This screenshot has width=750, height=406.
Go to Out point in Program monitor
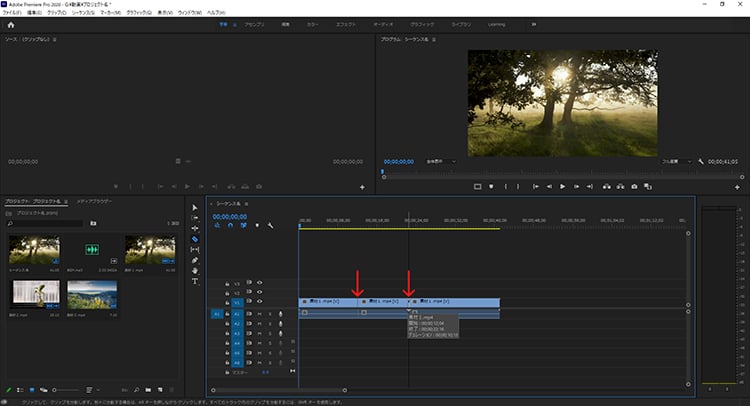click(x=590, y=187)
